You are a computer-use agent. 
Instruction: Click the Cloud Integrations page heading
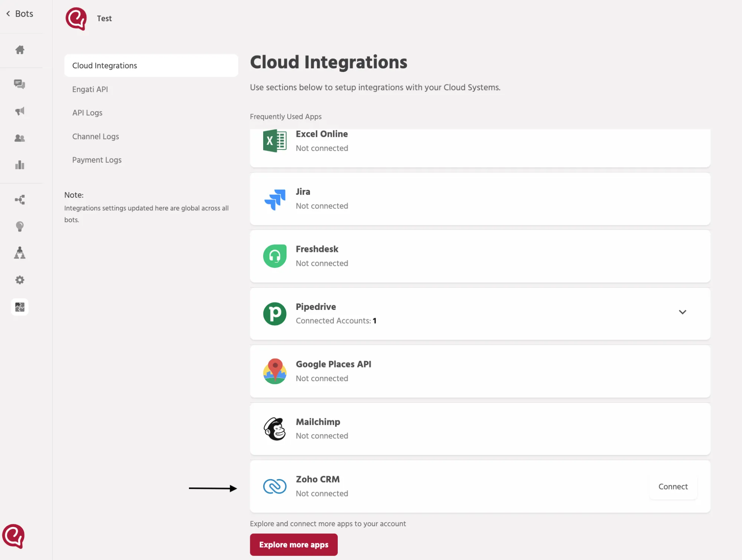pos(328,62)
